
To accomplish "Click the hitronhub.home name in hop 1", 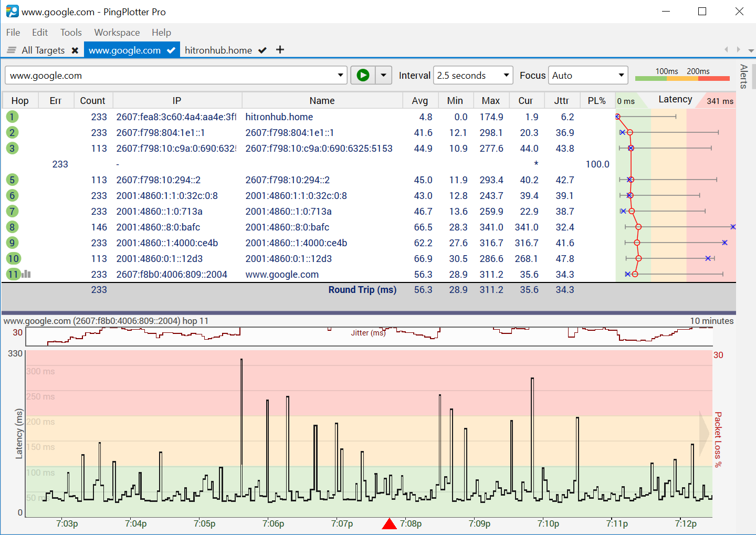I will pyautogui.click(x=279, y=117).
